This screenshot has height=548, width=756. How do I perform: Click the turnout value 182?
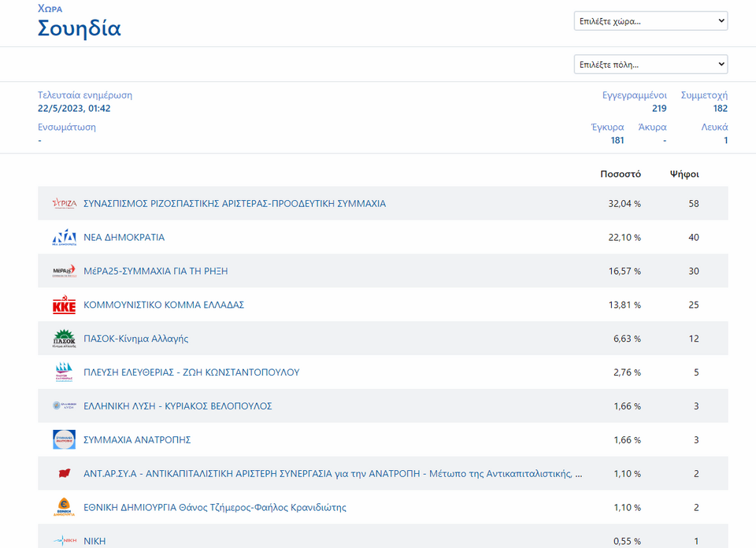(x=721, y=109)
